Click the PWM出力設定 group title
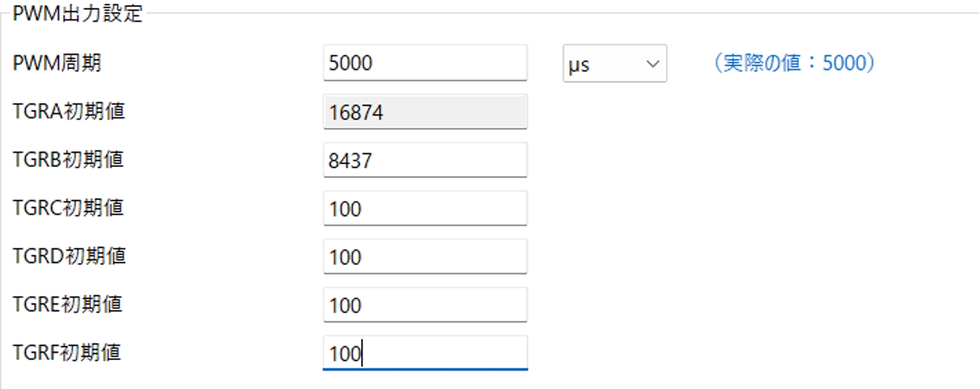The height and width of the screenshot is (389, 980). tap(78, 13)
